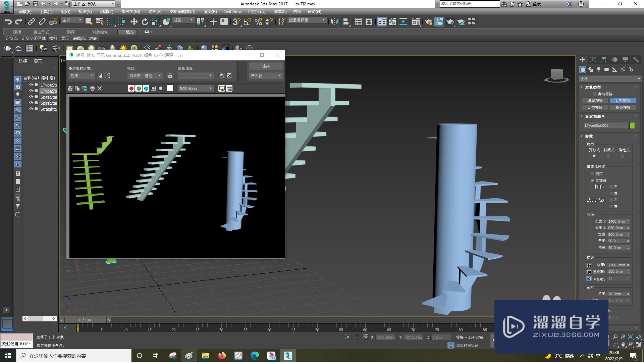Select the 开放式 radio button

point(594,156)
